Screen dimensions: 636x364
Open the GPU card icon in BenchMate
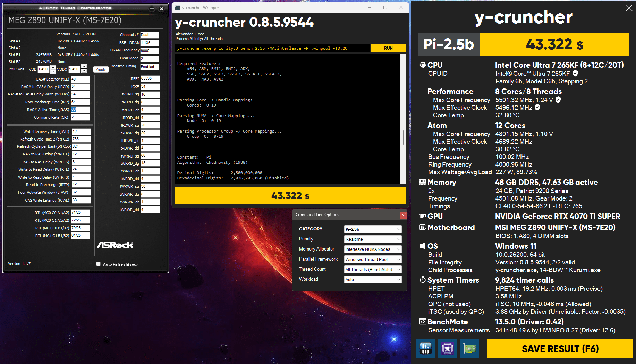click(469, 348)
